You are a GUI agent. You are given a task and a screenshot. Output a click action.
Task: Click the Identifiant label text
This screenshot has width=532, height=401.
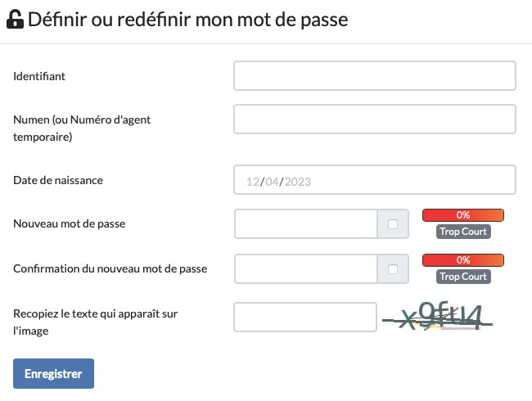click(x=39, y=76)
